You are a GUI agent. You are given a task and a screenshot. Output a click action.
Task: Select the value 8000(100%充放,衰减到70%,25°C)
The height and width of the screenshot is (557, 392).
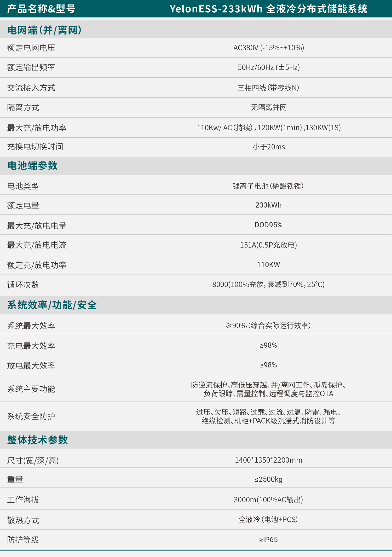(x=268, y=284)
